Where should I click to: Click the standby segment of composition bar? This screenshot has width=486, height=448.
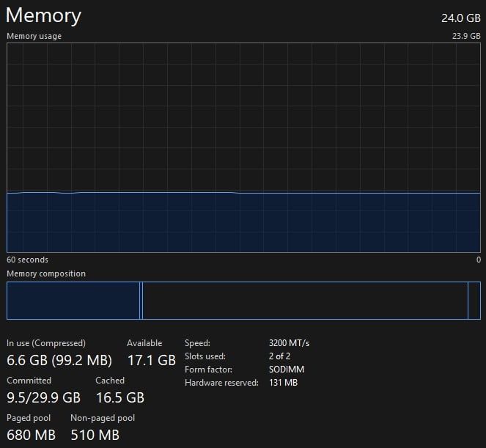tap(305, 301)
